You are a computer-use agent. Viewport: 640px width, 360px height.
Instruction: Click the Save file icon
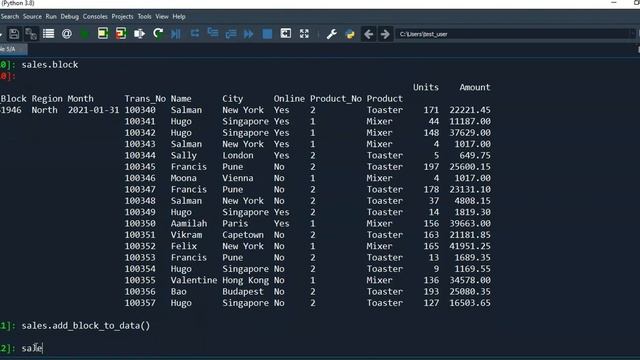14,34
